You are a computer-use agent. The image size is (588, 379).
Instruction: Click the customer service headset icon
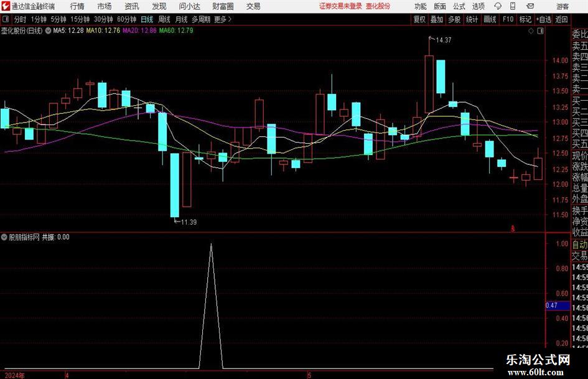pyautogui.click(x=498, y=6)
